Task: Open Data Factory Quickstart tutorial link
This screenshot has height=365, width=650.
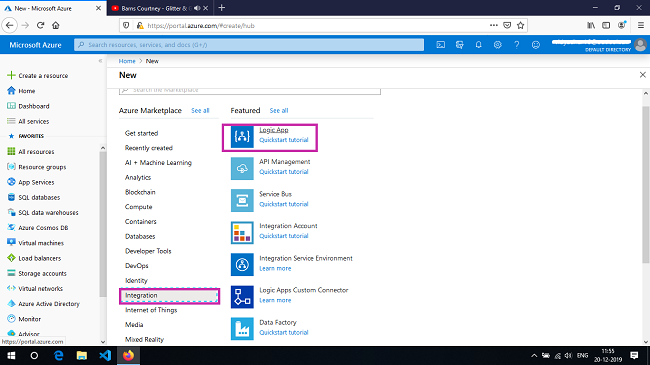Action: point(284,333)
